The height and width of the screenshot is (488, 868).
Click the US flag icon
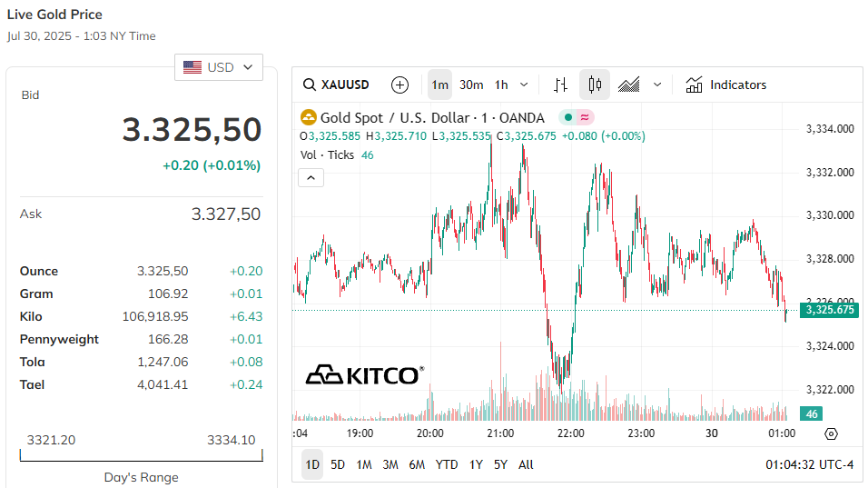pyautogui.click(x=192, y=67)
